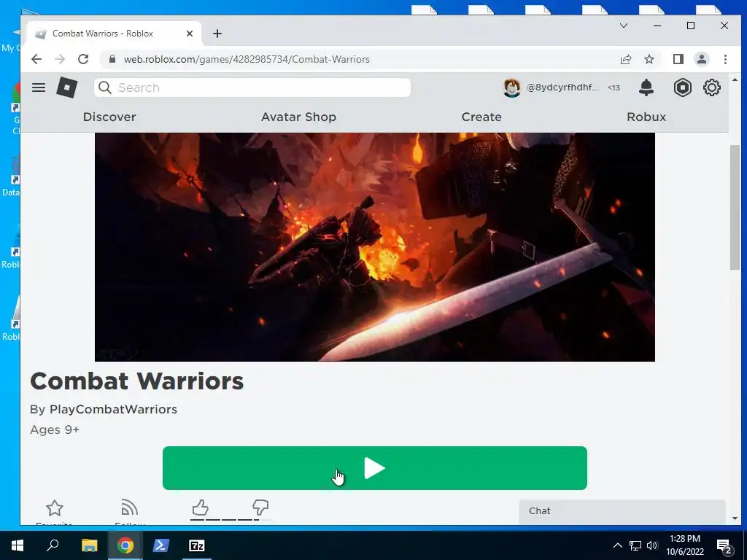Open Chrome three-dot menu
The width and height of the screenshot is (747, 560).
tap(725, 59)
